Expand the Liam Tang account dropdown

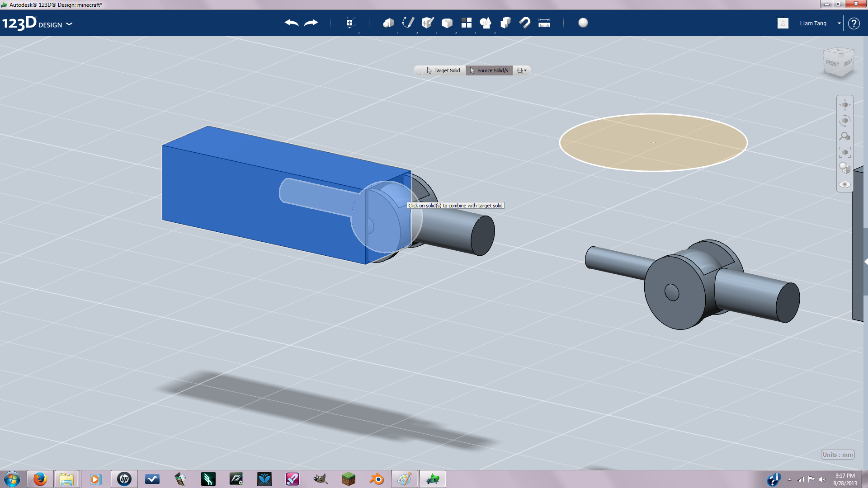[839, 23]
